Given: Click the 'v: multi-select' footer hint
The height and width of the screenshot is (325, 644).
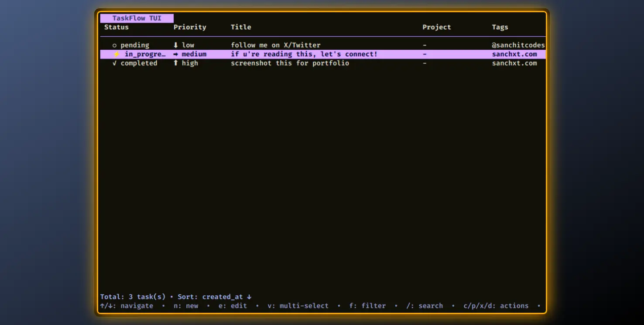Looking at the screenshot, I should [298, 306].
